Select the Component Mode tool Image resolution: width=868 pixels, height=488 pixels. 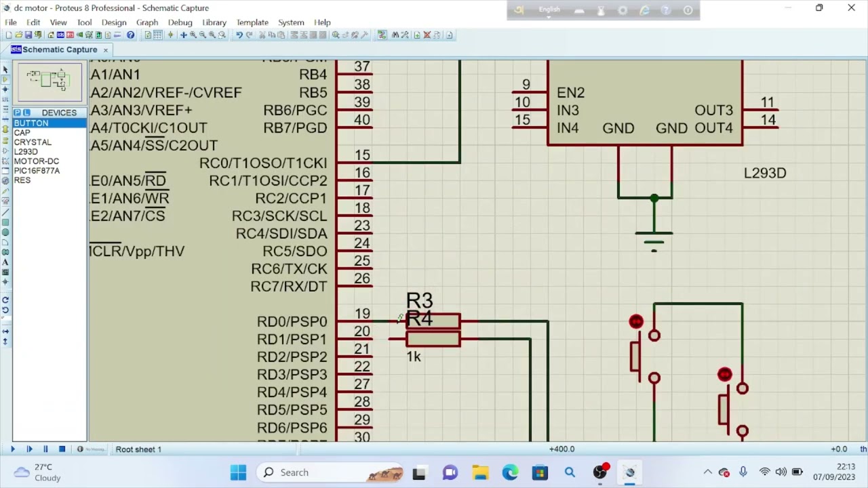[5, 79]
